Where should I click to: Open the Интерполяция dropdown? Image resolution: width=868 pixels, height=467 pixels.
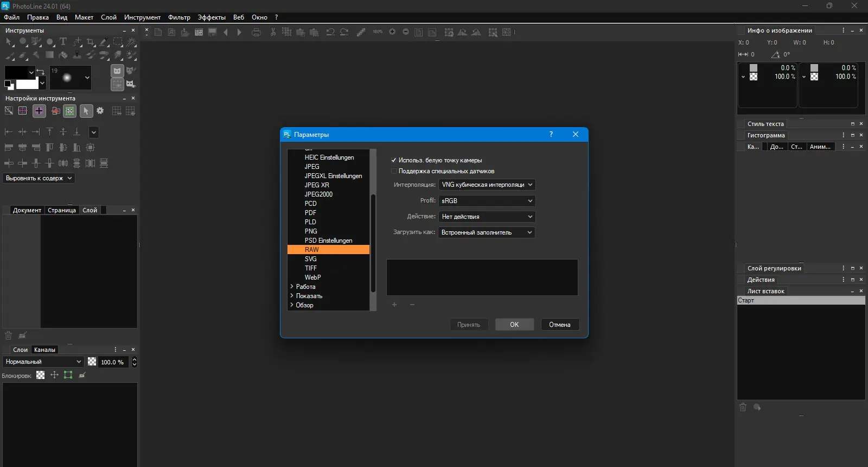(x=487, y=185)
